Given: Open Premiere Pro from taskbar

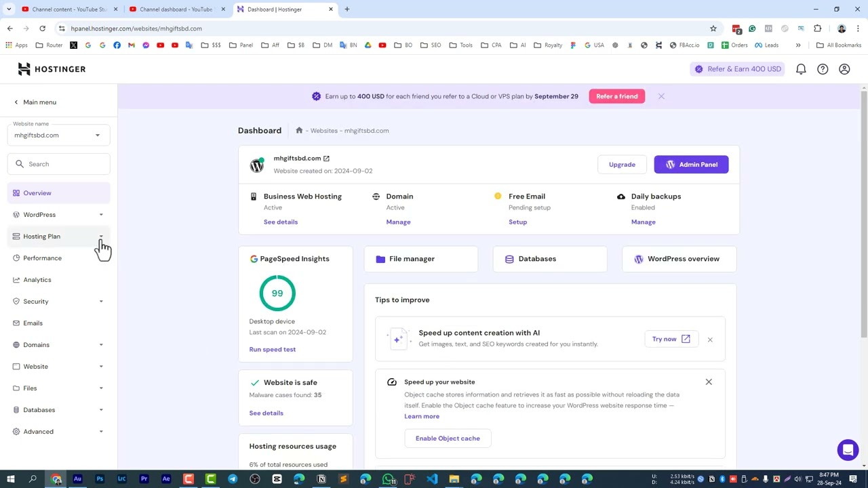Looking at the screenshot, I should 144,480.
